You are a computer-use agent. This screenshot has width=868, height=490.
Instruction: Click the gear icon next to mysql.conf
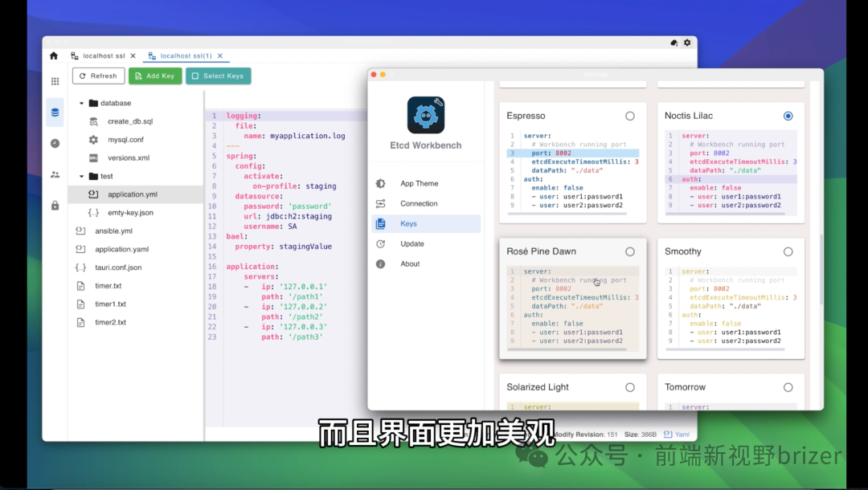(x=92, y=139)
